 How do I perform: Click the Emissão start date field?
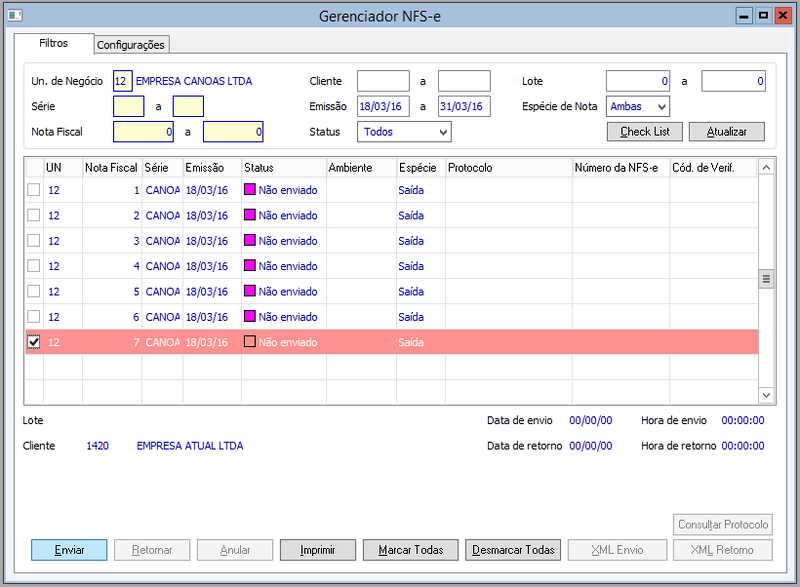coord(383,107)
